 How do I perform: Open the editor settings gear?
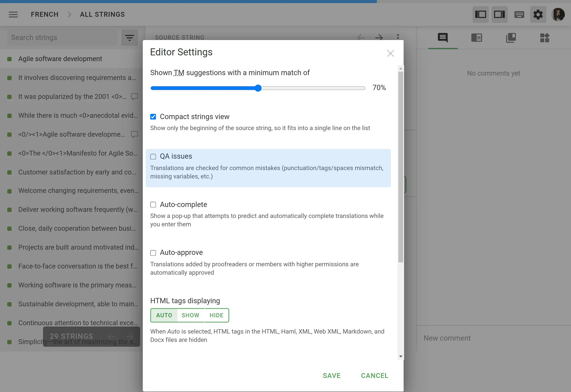[x=538, y=15]
